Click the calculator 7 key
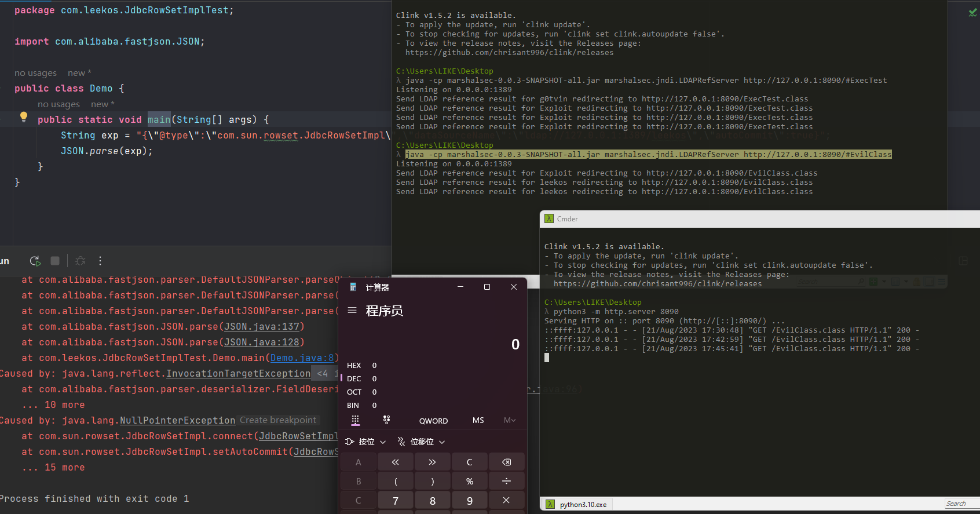 [396, 500]
